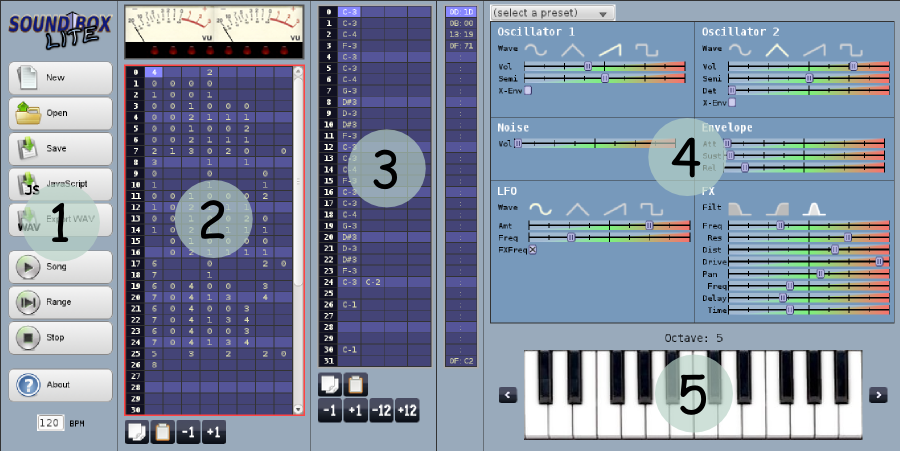Play the whole Song

point(60,267)
